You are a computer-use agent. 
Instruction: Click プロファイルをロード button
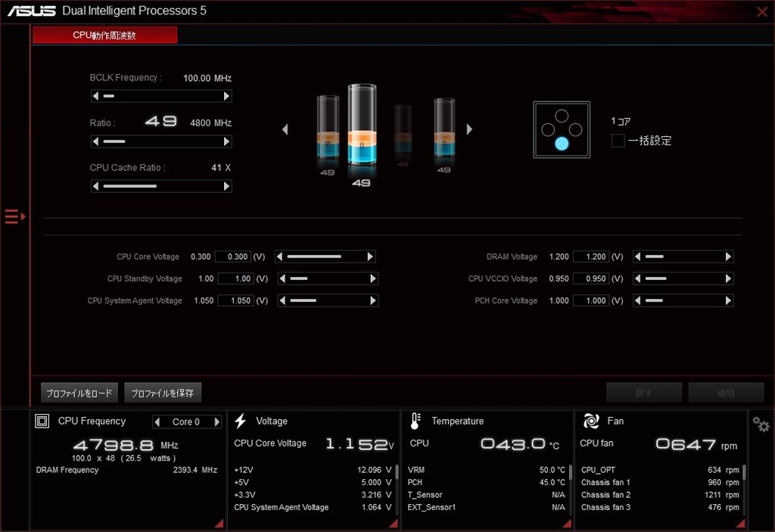pos(79,392)
